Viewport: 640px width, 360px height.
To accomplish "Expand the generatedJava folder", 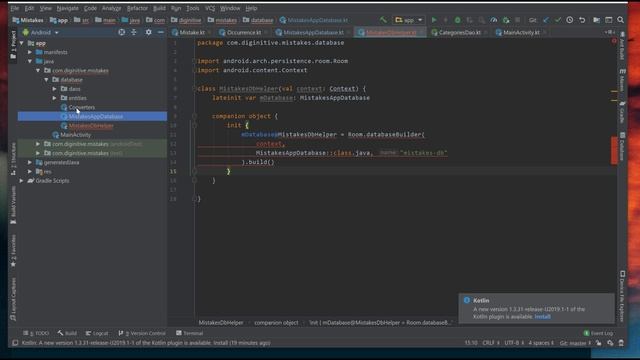I will [x=30, y=162].
